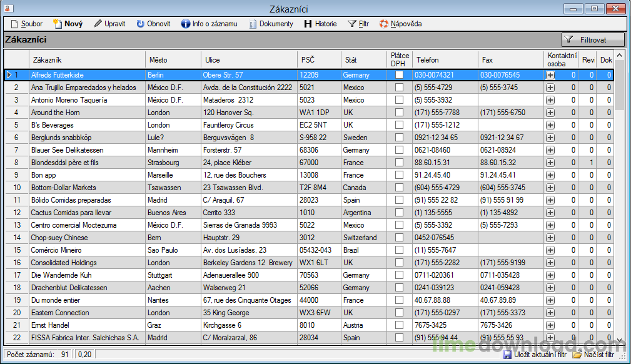
Task: Sort by the Zákazník column header
Action: 88,59
